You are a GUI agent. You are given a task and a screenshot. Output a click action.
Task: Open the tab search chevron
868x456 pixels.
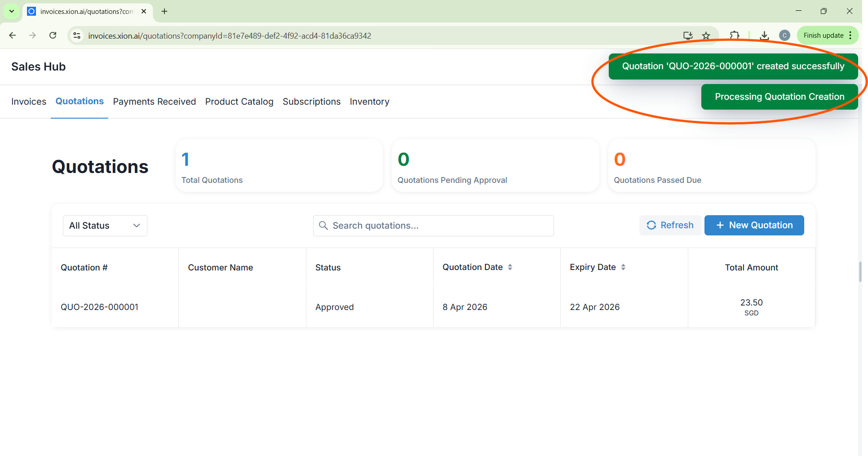tap(12, 11)
